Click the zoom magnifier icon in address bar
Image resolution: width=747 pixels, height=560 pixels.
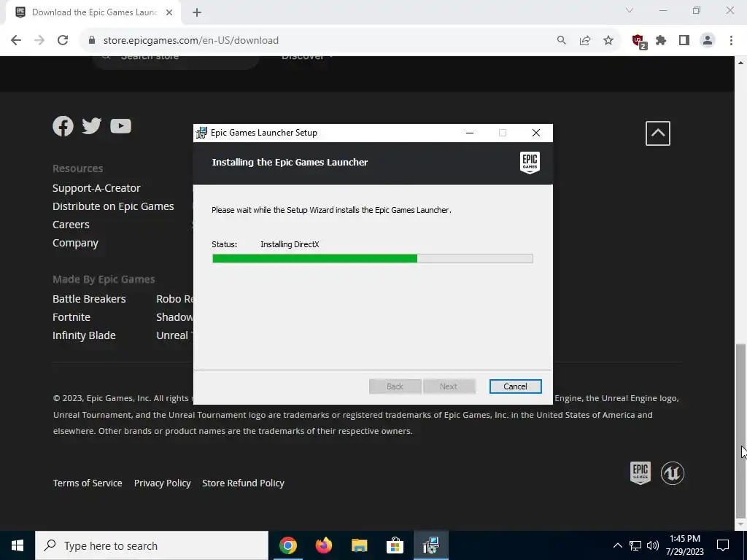coord(562,41)
